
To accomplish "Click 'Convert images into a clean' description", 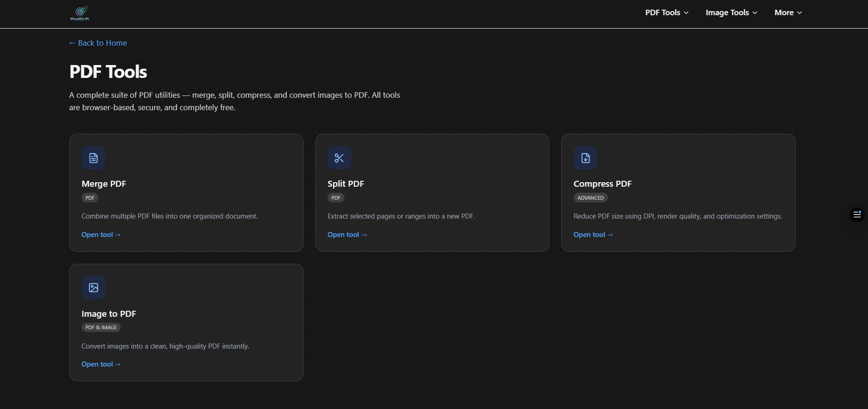I will pyautogui.click(x=166, y=346).
